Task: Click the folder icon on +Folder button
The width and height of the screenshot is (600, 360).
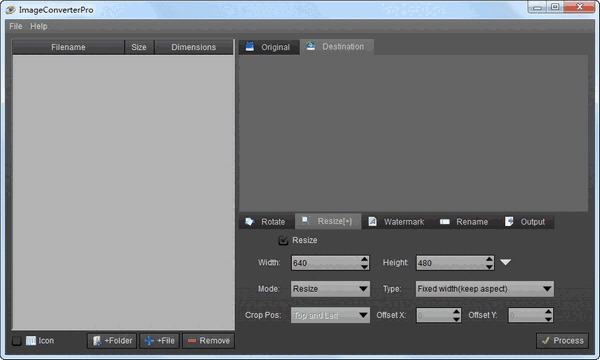Action: coord(97,340)
